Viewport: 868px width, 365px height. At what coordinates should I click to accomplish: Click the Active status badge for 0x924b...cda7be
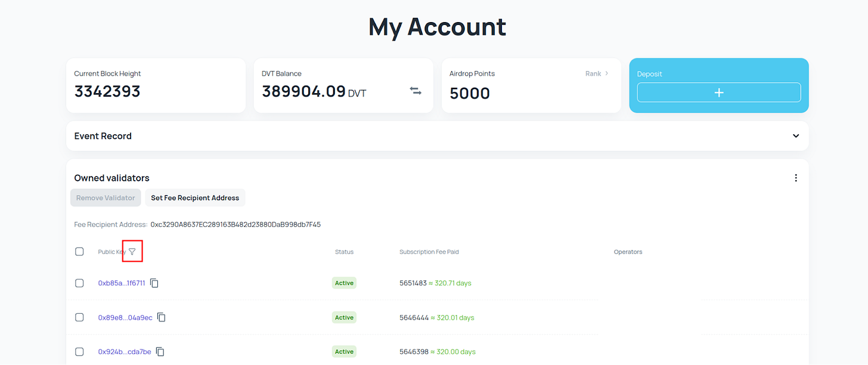344,351
